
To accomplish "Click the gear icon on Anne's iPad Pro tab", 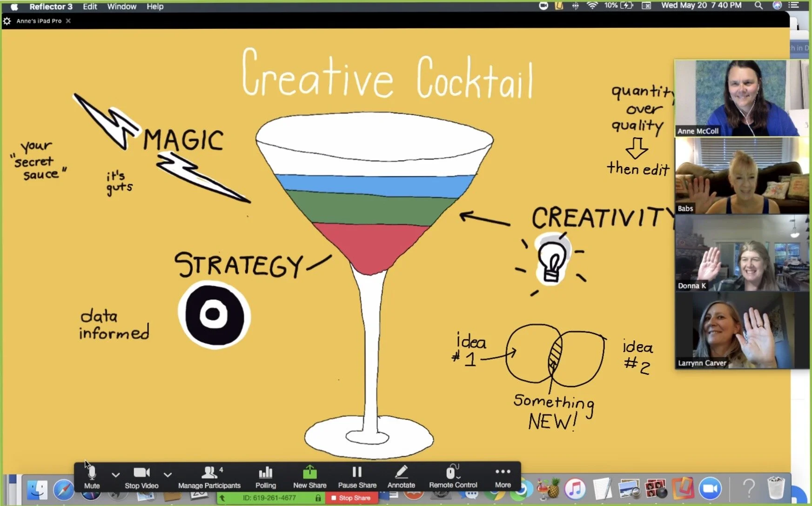I will (x=7, y=21).
